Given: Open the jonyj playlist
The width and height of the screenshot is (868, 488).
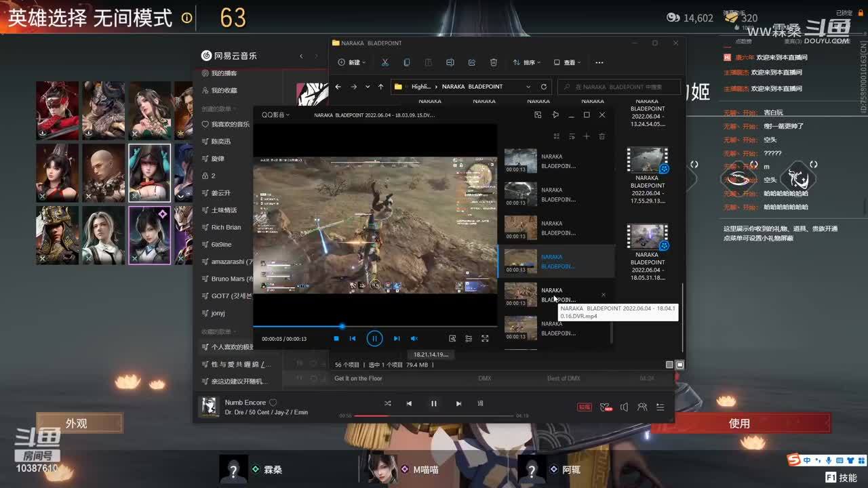Looking at the screenshot, I should (213, 313).
